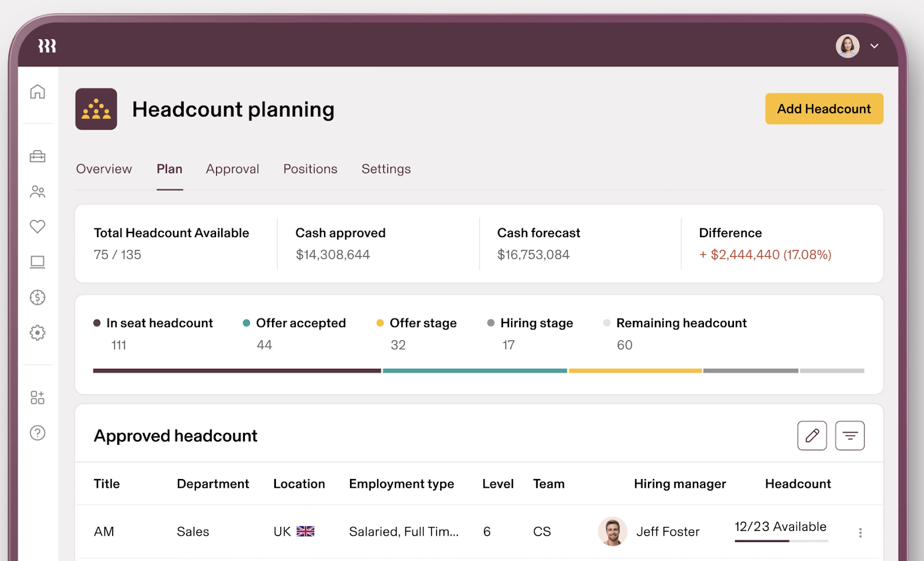924x561 pixels.
Task: Click the gray Hiring stage bar segment
Action: pos(751,371)
